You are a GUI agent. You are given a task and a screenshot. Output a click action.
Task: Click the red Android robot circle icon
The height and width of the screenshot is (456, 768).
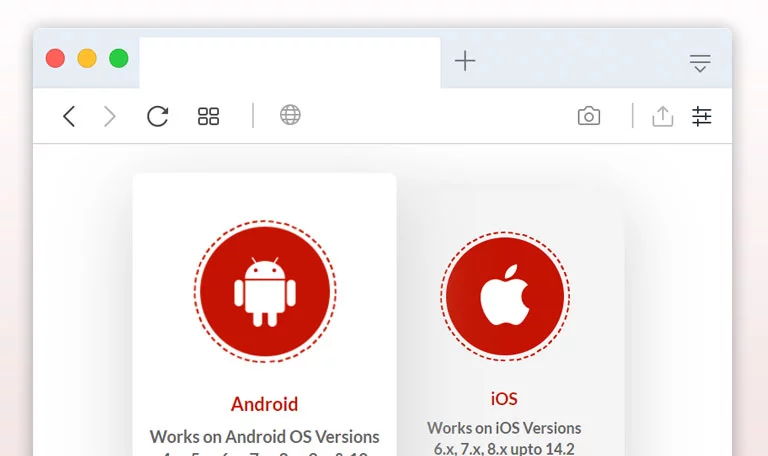[x=265, y=291]
